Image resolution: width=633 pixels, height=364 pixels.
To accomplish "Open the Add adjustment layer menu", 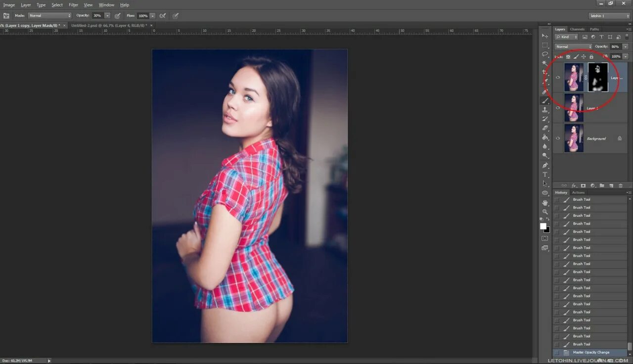I will coord(592,185).
